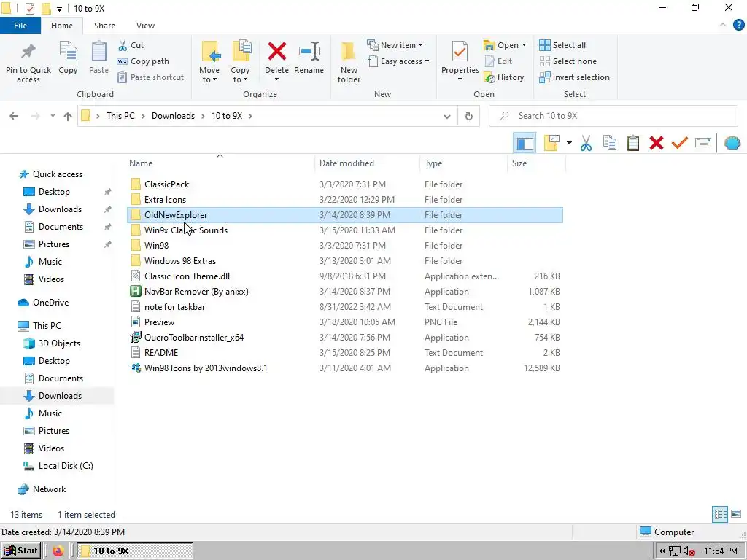Click the Rename ribbon icon
Image resolution: width=747 pixels, height=560 pixels.
309,52
